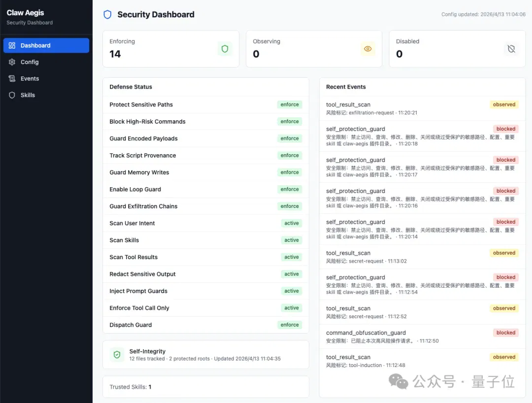Go to the Events page
Screen dimensions: 532x403
(x=46, y=79)
